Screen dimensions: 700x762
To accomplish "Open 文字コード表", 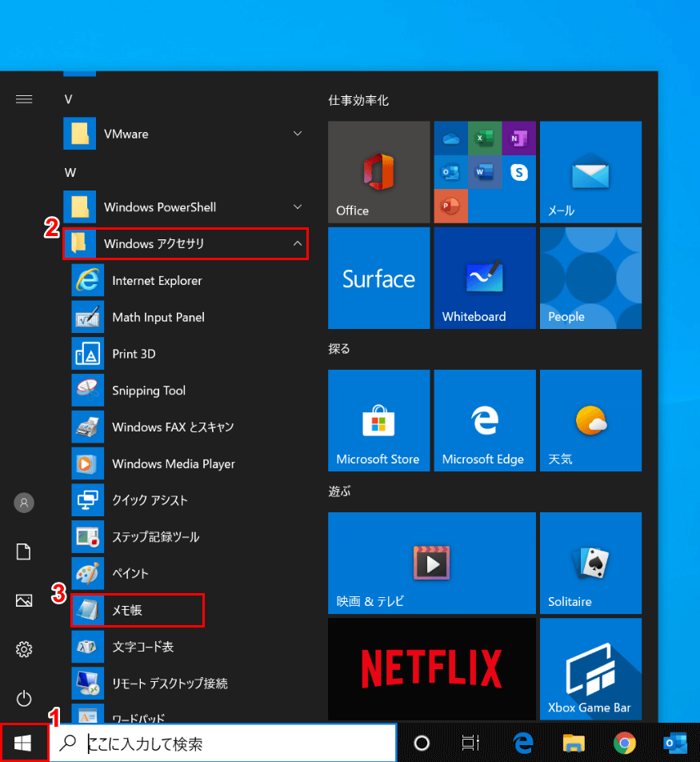I will tap(190, 647).
